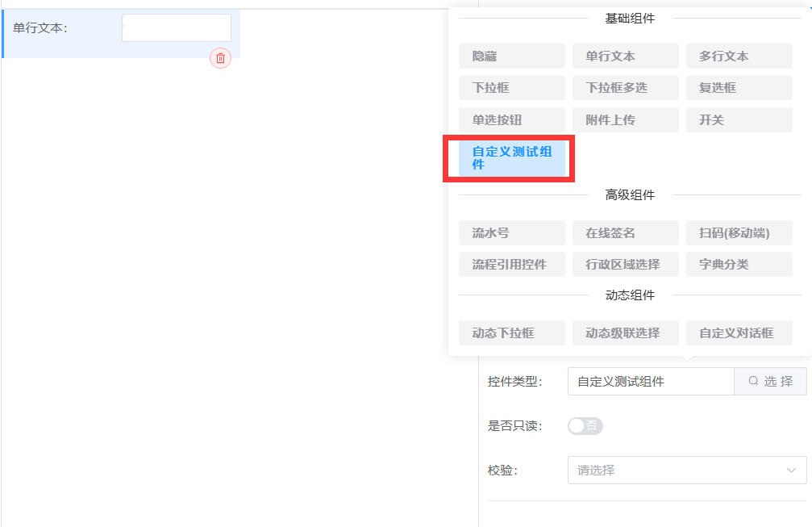Choose the 动态下拉框 component
Image resolution: width=812 pixels, height=527 pixels.
coord(512,333)
